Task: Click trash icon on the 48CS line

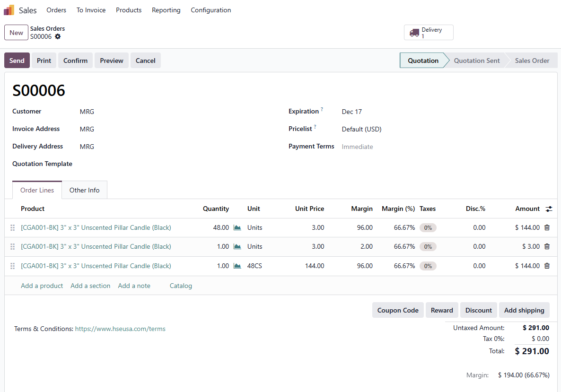Action: tap(547, 266)
